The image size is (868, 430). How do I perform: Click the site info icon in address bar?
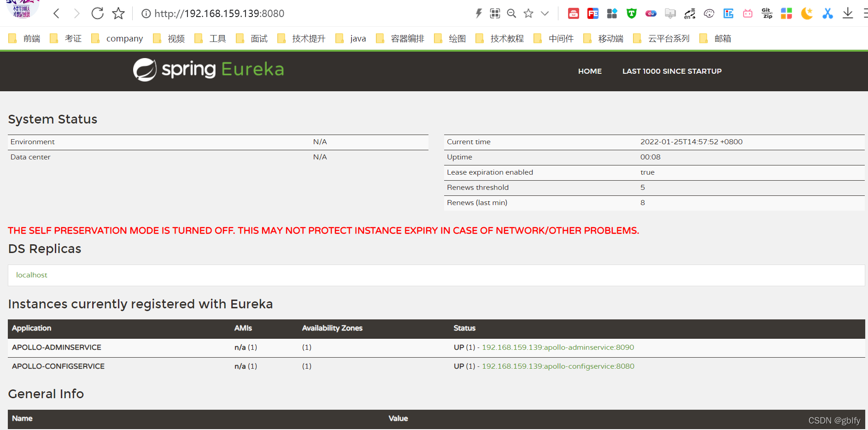(x=146, y=14)
